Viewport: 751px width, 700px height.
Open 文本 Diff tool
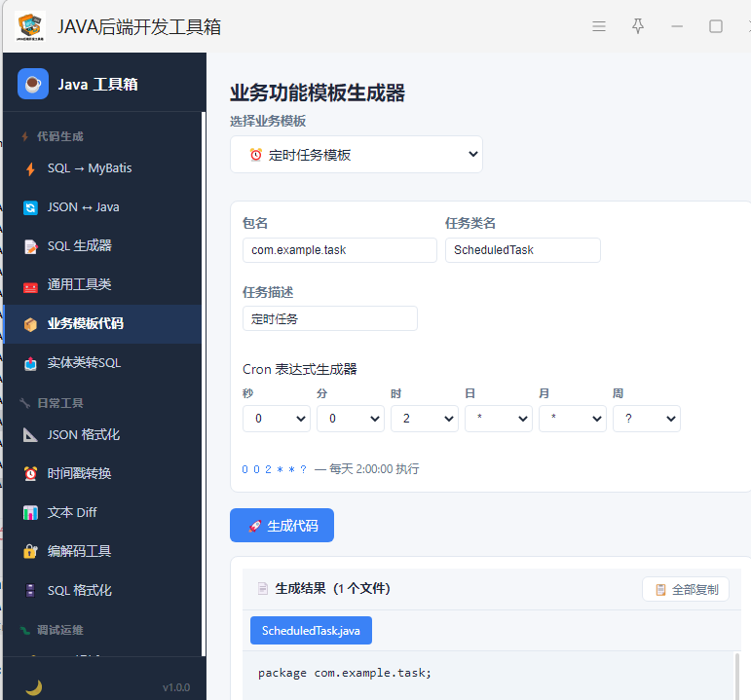(x=102, y=512)
